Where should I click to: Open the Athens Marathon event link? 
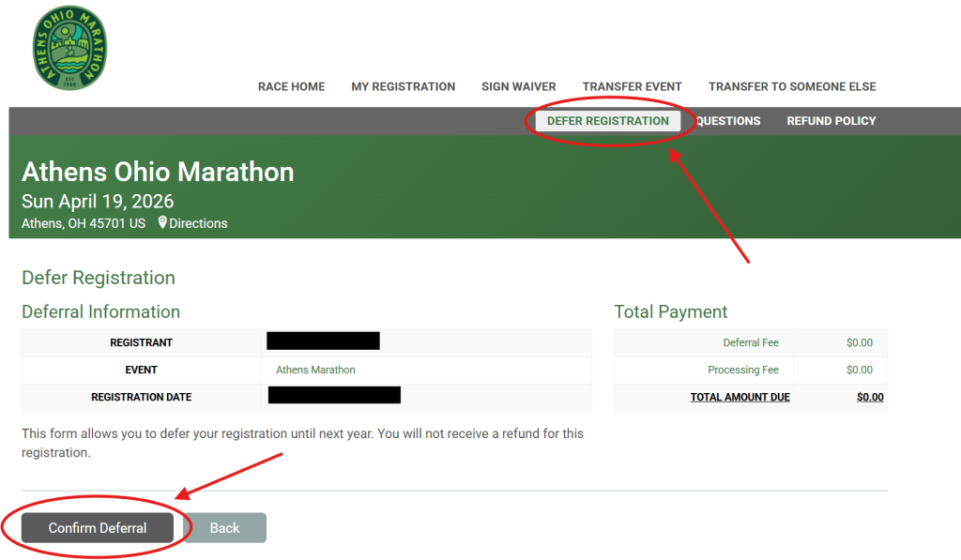[315, 370]
